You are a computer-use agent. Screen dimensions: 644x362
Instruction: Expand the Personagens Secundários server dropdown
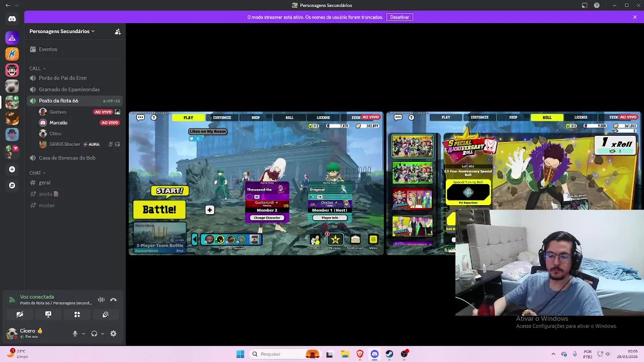click(x=62, y=31)
